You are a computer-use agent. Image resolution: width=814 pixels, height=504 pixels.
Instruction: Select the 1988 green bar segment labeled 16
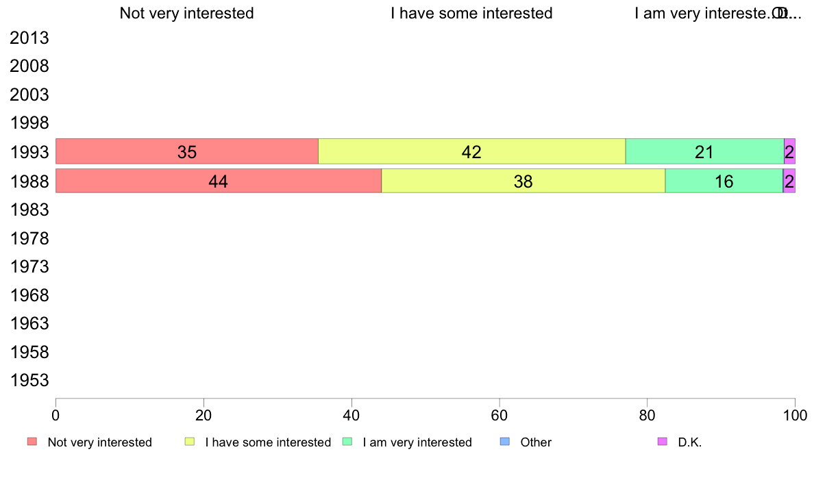(x=724, y=181)
